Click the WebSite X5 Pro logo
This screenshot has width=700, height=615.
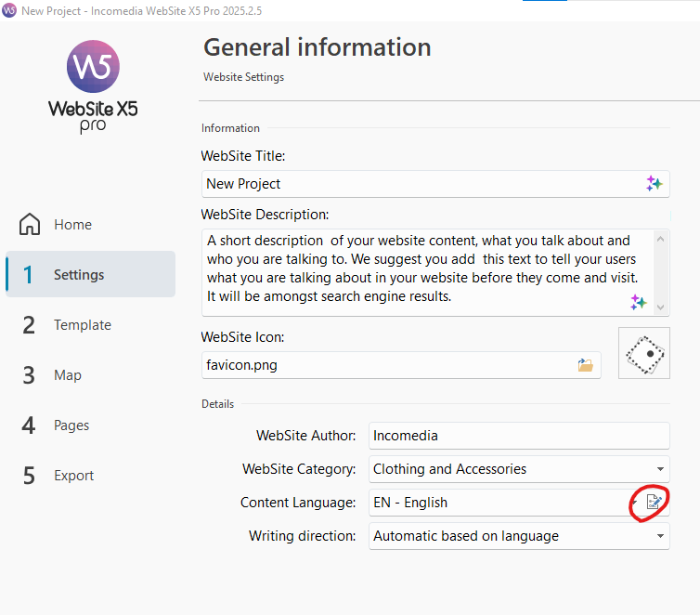(93, 87)
